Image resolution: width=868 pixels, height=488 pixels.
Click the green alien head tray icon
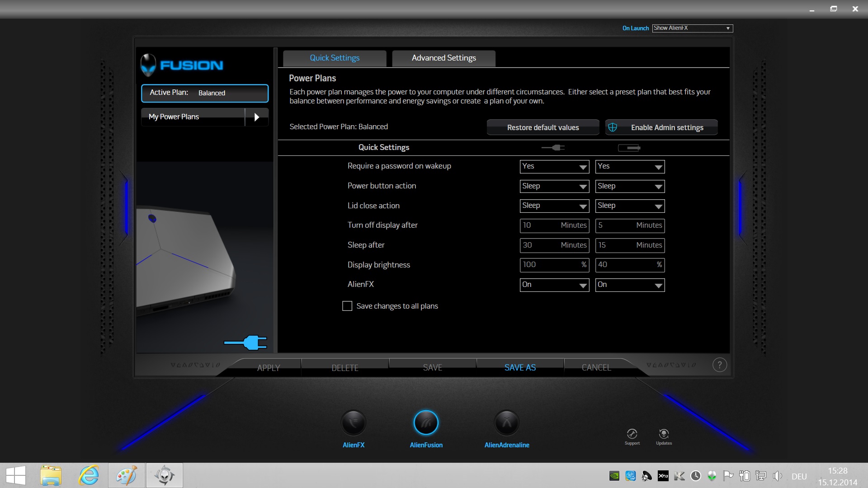712,476
